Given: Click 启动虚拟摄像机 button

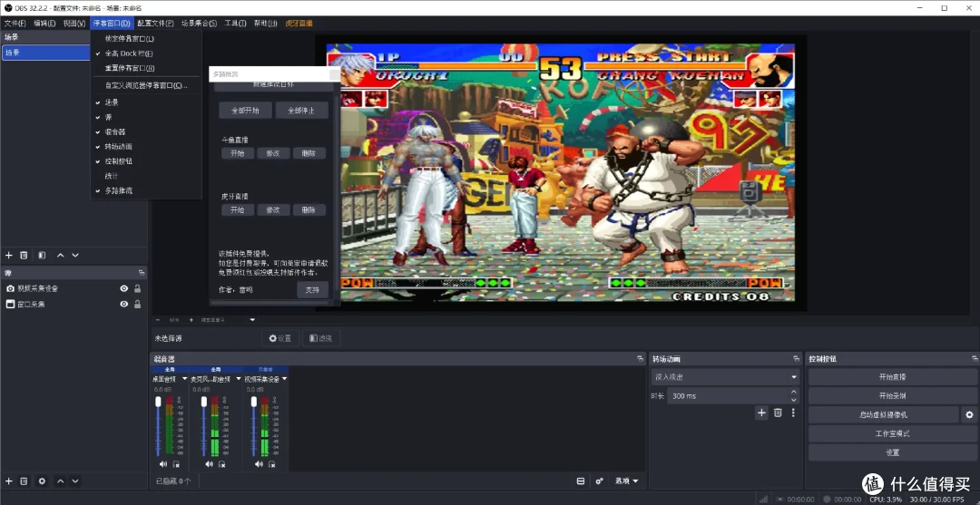Looking at the screenshot, I should (x=883, y=414).
